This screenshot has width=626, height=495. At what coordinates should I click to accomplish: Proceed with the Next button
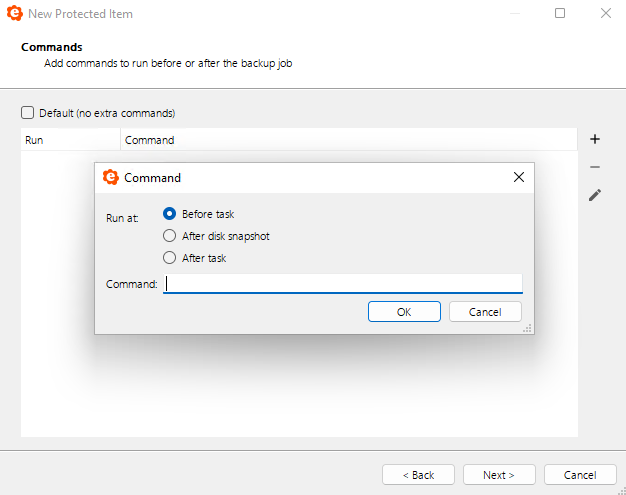click(x=499, y=475)
